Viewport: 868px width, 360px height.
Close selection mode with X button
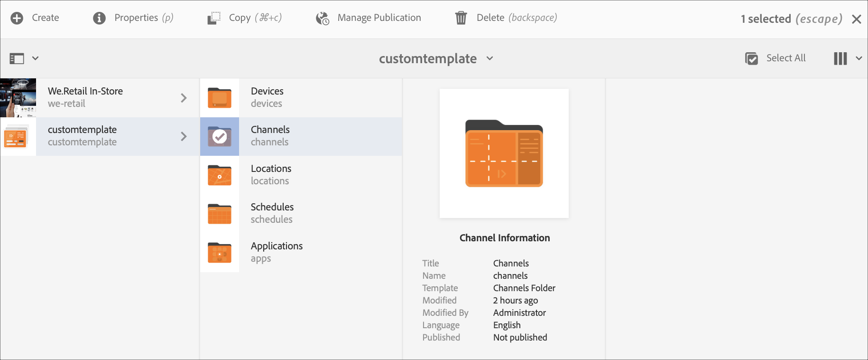coord(856,19)
